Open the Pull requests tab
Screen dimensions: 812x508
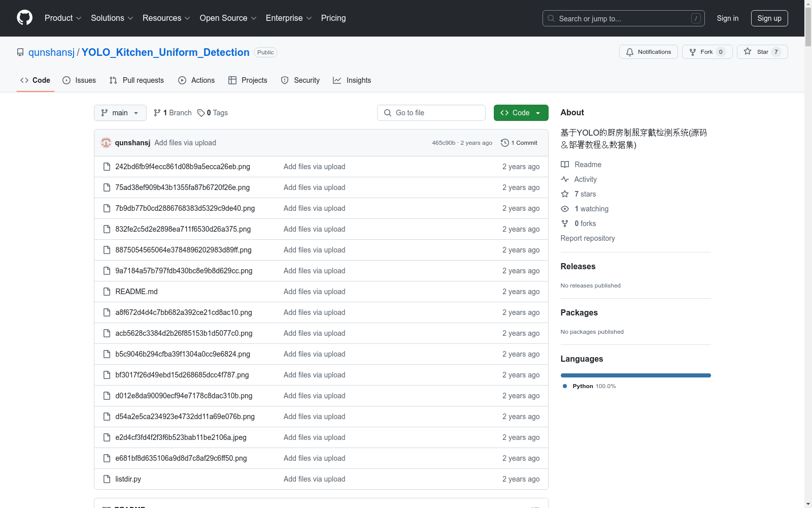click(x=137, y=80)
